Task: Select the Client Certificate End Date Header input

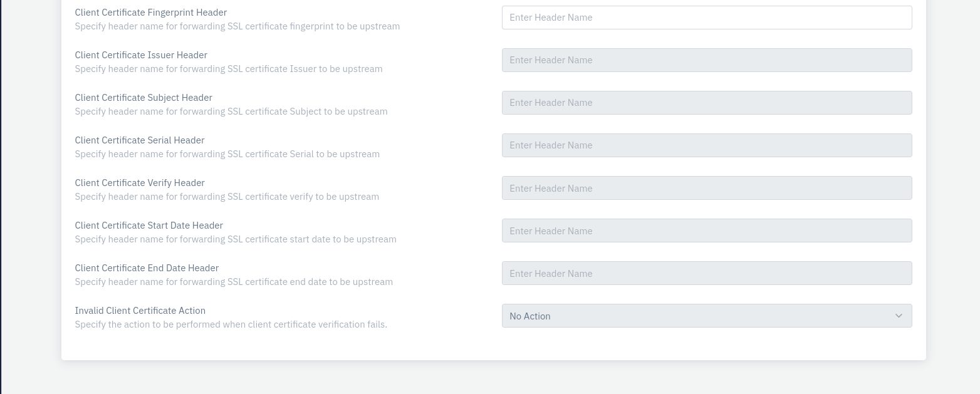Action: coord(706,273)
